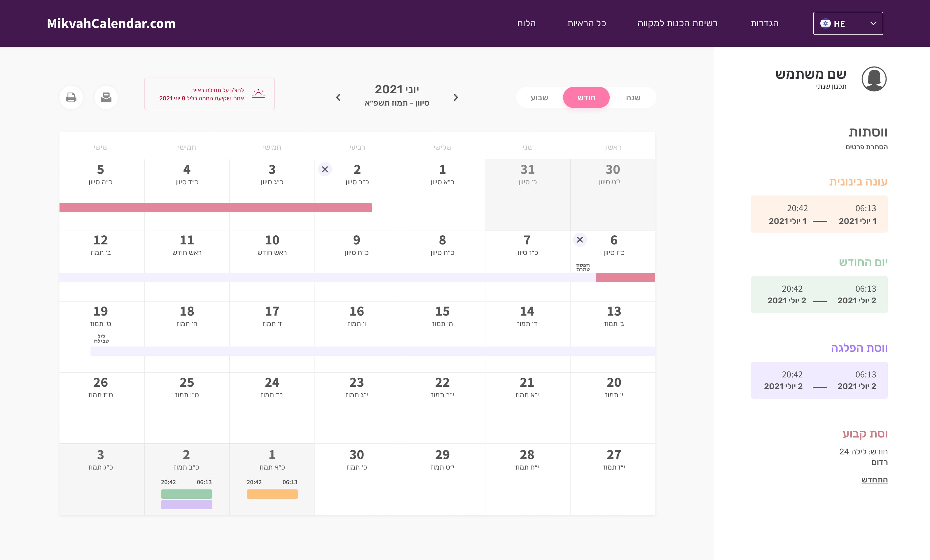Image resolution: width=930 pixels, height=560 pixels.
Task: Open the HE language dropdown
Action: pos(848,23)
